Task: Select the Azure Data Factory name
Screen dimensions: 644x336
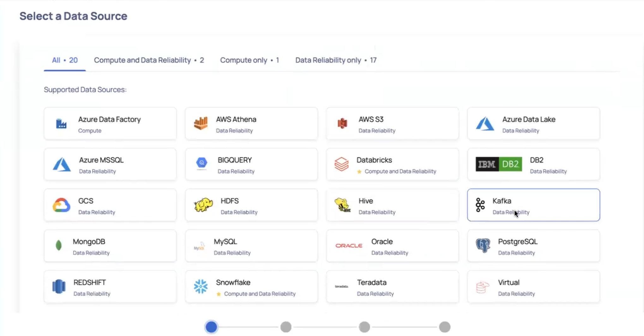Action: click(109, 119)
